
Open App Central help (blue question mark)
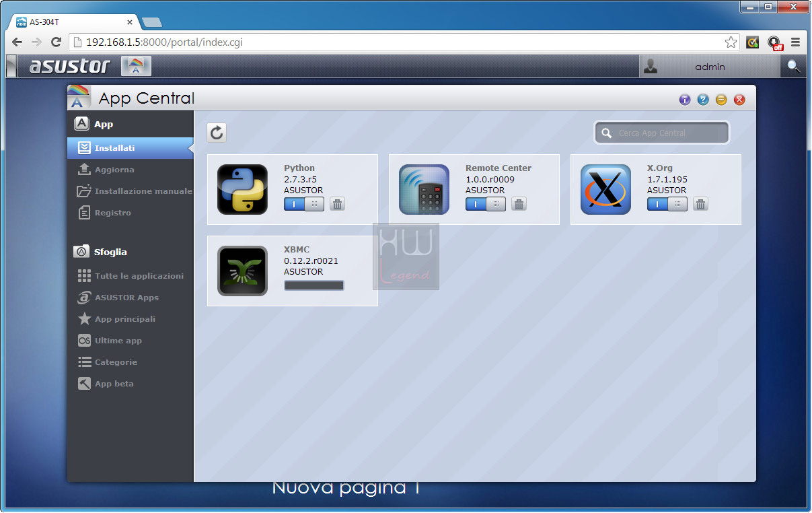point(703,100)
